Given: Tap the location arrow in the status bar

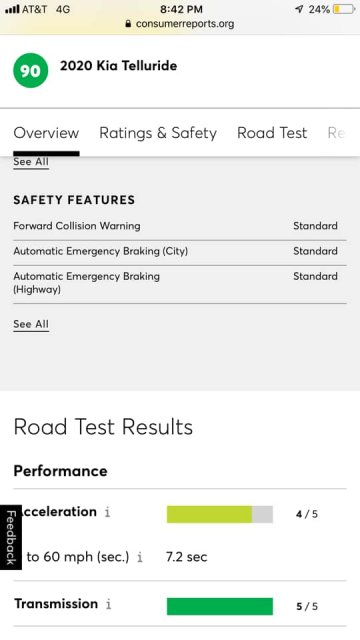Looking at the screenshot, I should (299, 9).
